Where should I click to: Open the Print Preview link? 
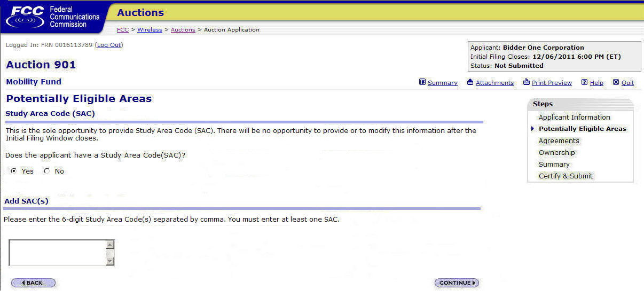click(x=552, y=83)
